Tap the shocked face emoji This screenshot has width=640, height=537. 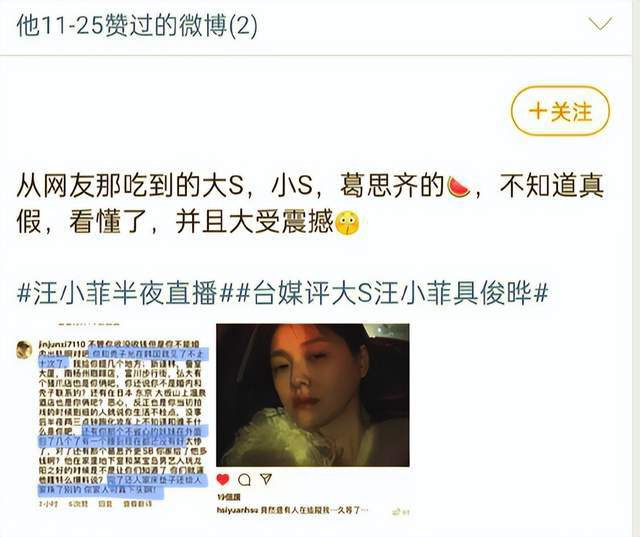tap(347, 222)
